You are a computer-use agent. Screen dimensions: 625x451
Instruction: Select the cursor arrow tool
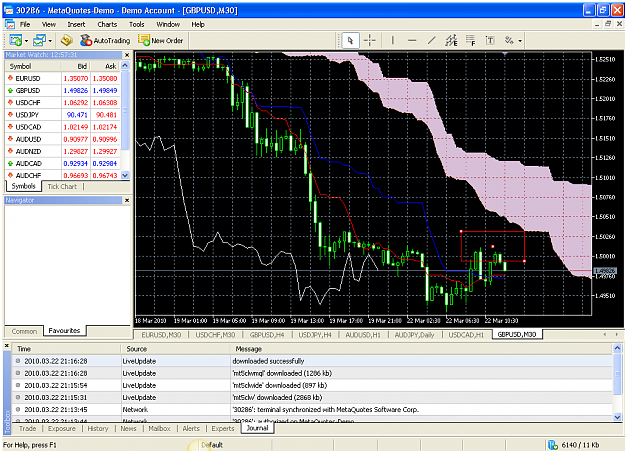coord(350,40)
